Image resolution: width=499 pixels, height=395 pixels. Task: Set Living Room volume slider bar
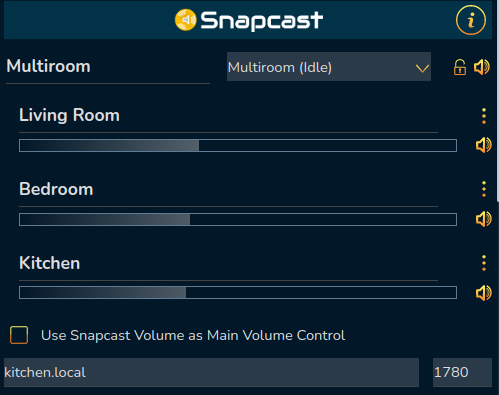(x=238, y=146)
